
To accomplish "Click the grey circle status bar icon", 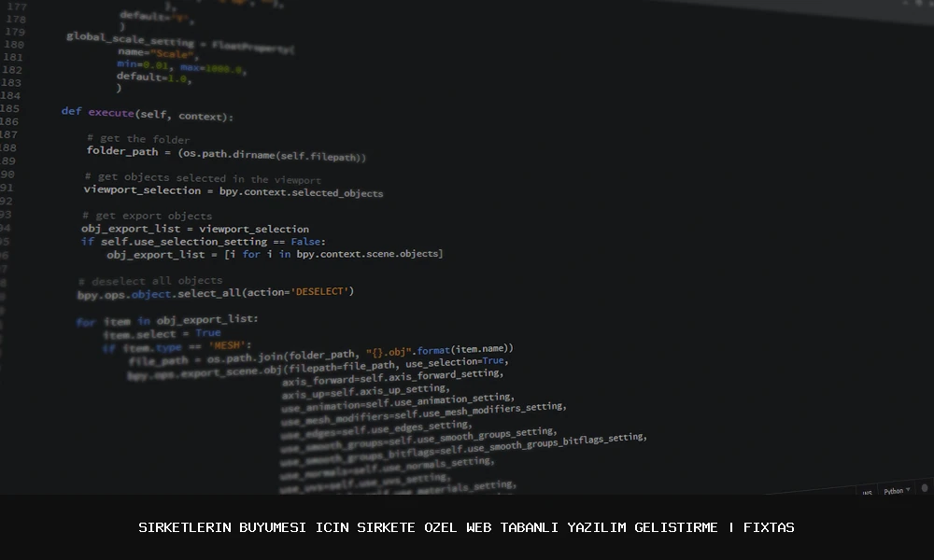I will tap(925, 488).
